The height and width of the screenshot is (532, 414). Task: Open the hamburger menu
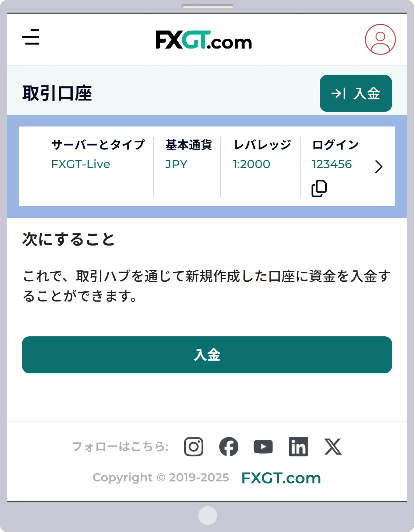(31, 37)
